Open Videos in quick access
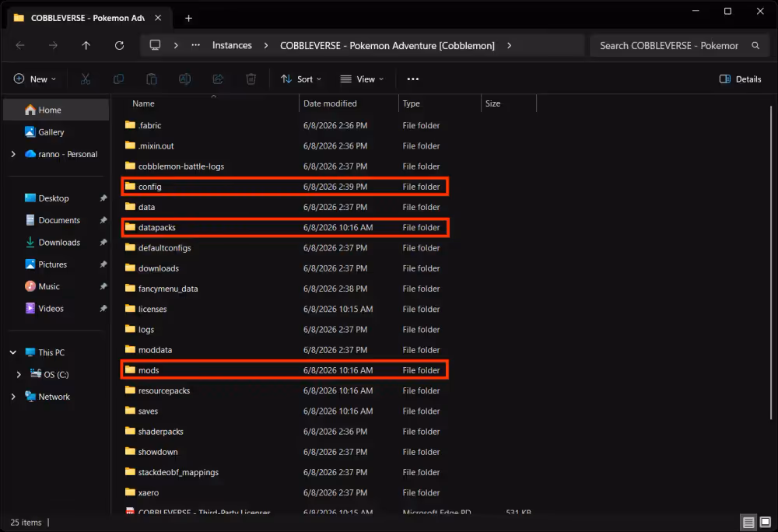Viewport: 778px width, 532px height. click(x=55, y=309)
